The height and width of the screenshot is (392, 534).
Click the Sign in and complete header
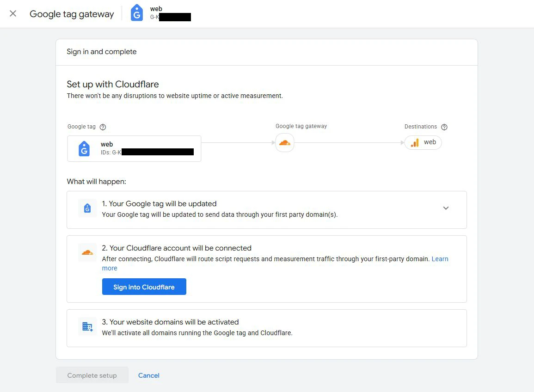[102, 52]
